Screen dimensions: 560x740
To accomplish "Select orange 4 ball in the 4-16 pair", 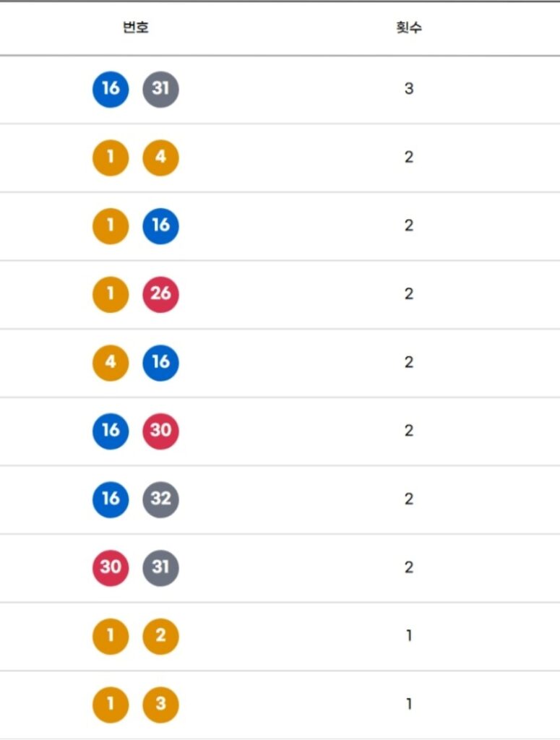I will point(111,363).
